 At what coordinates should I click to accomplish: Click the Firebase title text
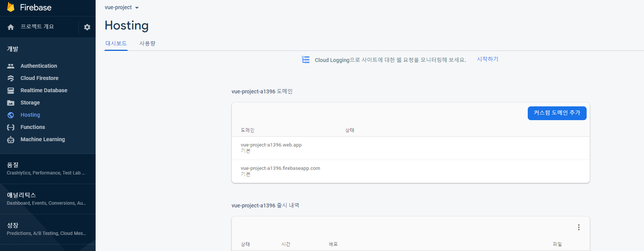pos(36,7)
